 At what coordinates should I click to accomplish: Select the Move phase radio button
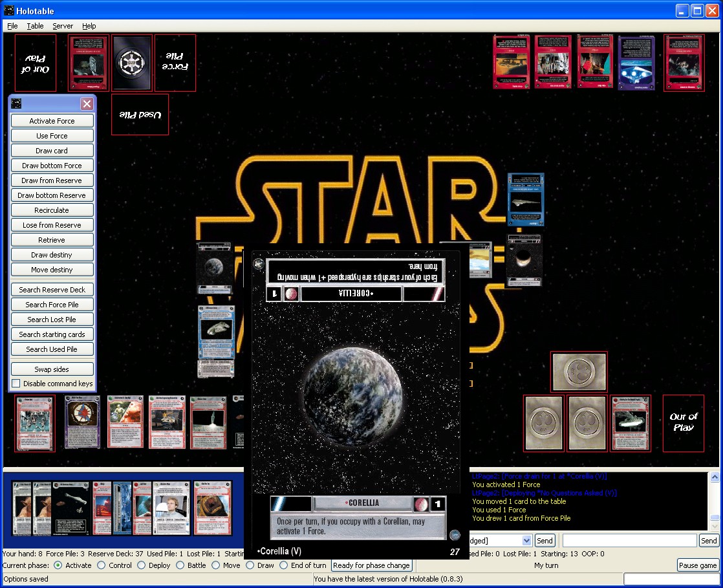(x=215, y=565)
